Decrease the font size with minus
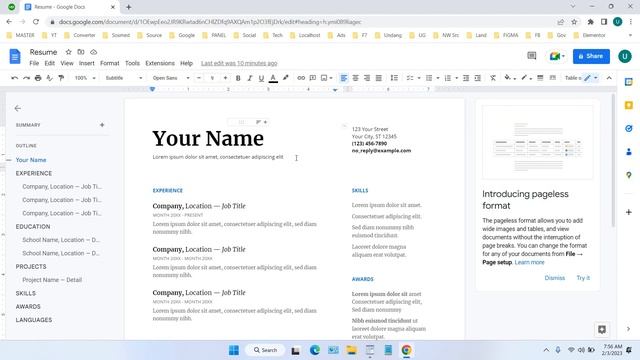The width and height of the screenshot is (640, 360). tap(199, 78)
